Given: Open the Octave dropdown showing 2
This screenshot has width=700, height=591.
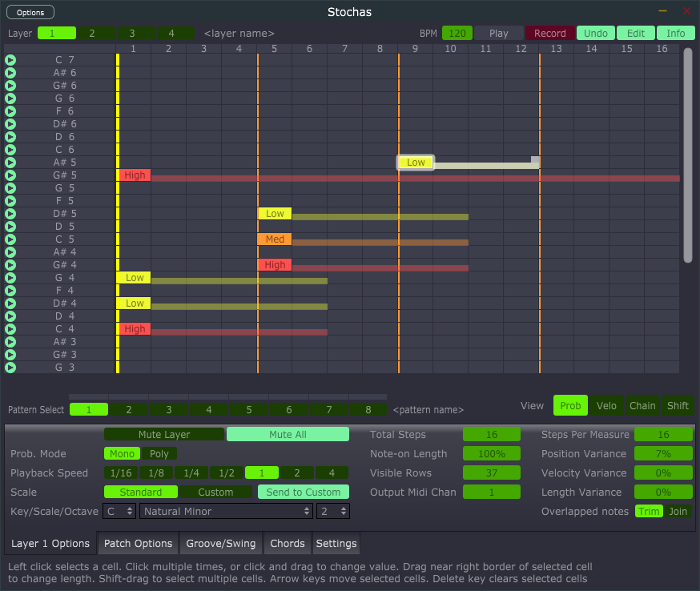Looking at the screenshot, I should tap(333, 511).
